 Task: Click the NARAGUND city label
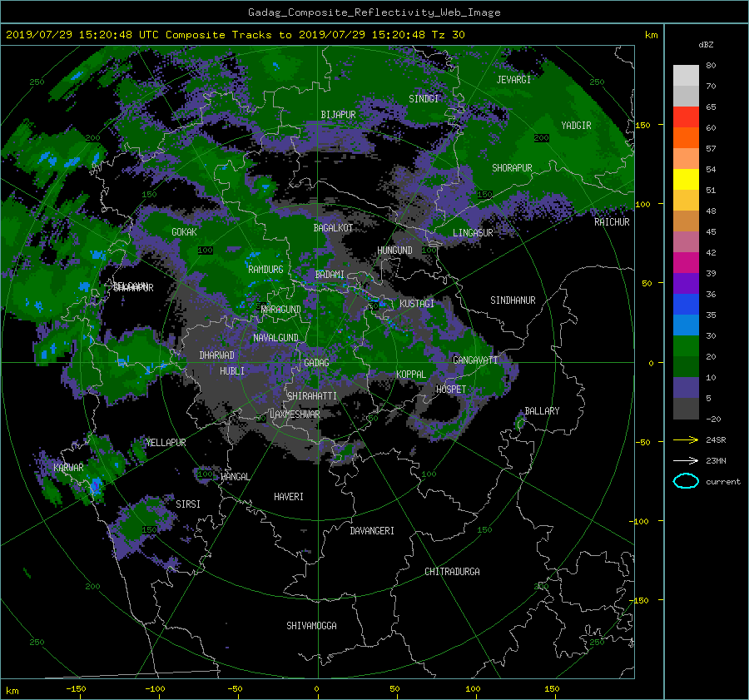pos(281,310)
